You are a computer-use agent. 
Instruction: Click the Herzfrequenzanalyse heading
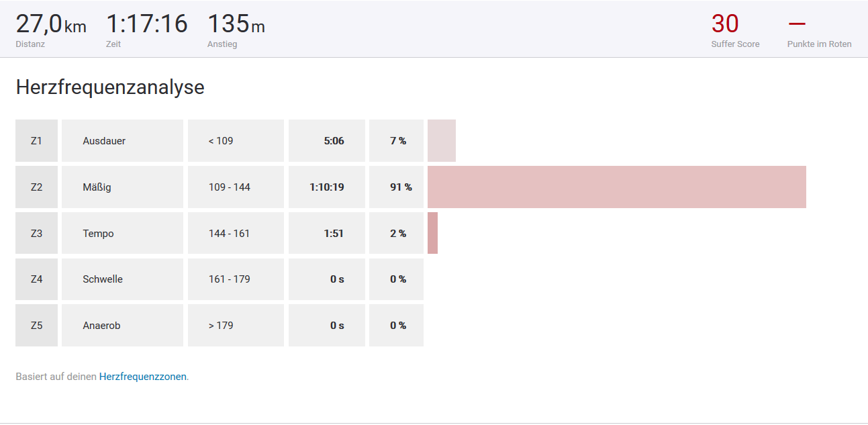pyautogui.click(x=110, y=87)
